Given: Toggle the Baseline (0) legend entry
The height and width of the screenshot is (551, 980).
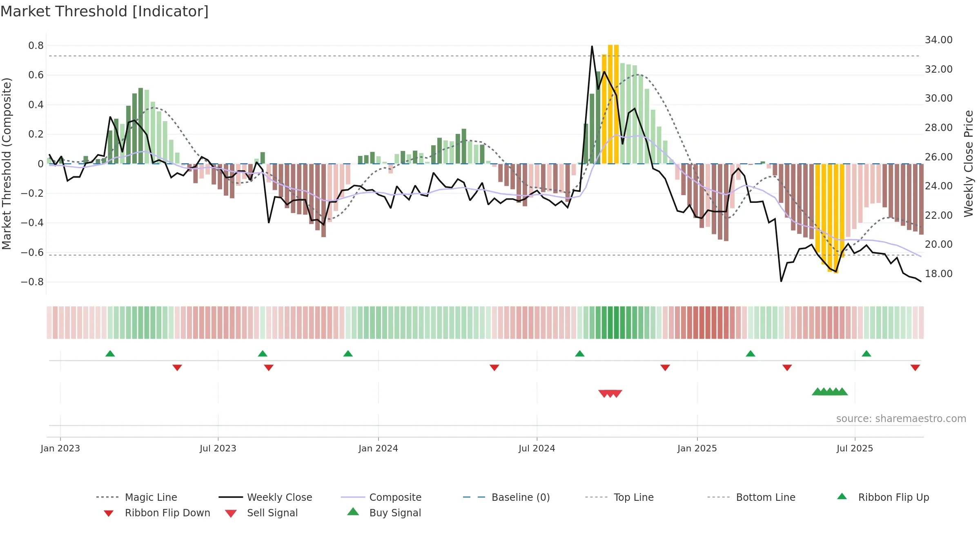Looking at the screenshot, I should coord(506,497).
